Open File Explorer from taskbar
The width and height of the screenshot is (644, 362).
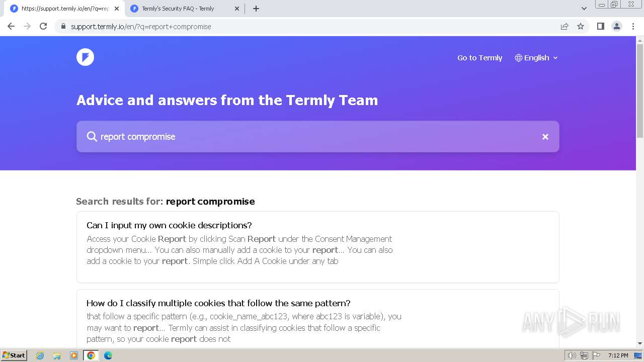[x=57, y=355]
